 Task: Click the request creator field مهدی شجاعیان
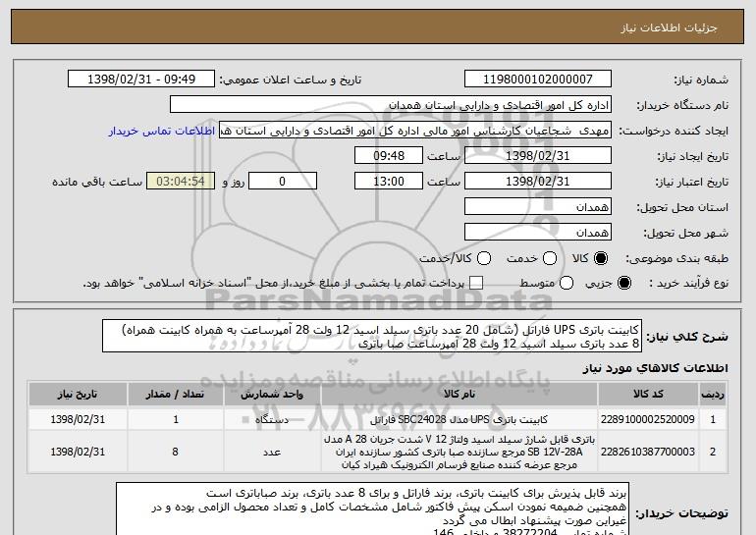(415, 131)
